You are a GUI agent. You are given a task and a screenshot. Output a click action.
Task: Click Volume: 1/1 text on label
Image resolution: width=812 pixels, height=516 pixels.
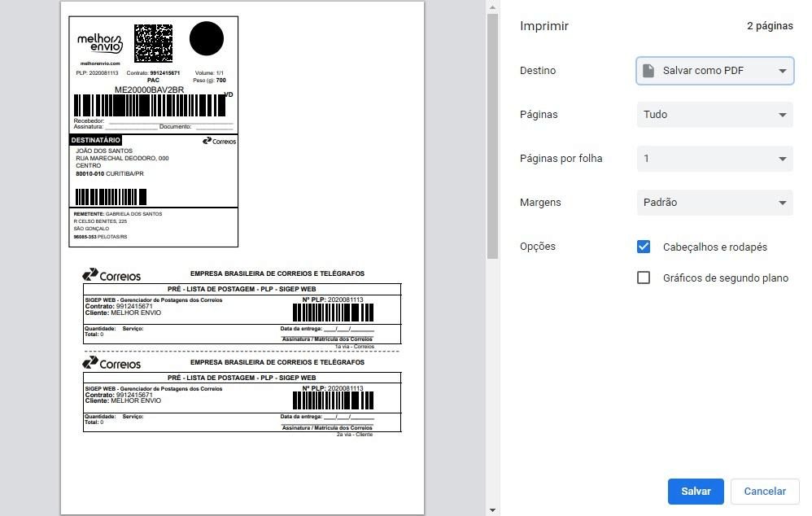[x=209, y=73]
